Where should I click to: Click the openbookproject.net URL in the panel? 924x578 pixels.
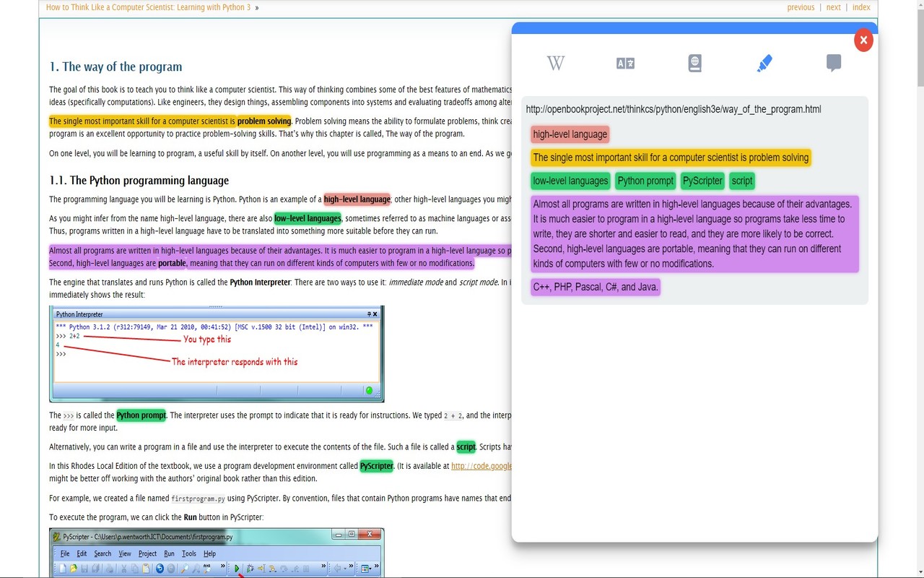tap(673, 110)
